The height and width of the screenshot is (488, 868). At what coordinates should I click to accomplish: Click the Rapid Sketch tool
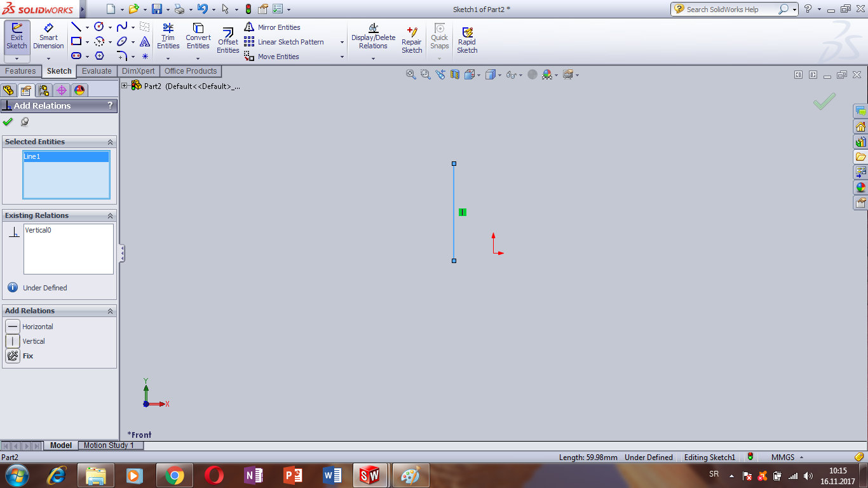tap(467, 40)
